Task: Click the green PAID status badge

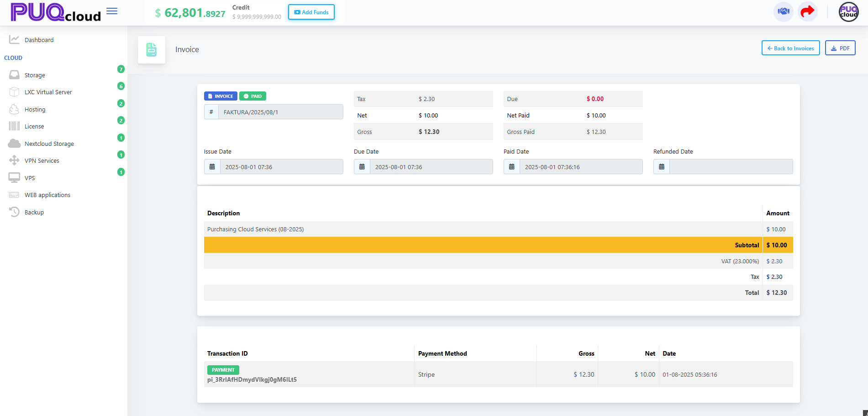Action: tap(253, 96)
